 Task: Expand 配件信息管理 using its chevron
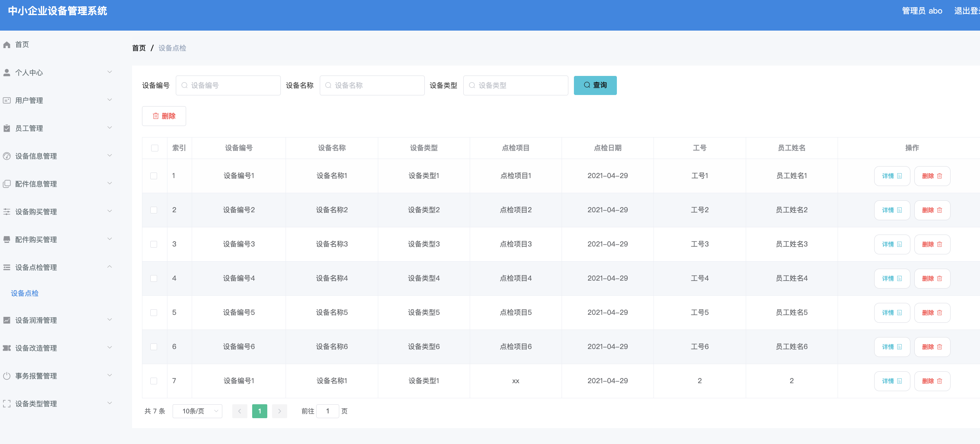click(110, 183)
